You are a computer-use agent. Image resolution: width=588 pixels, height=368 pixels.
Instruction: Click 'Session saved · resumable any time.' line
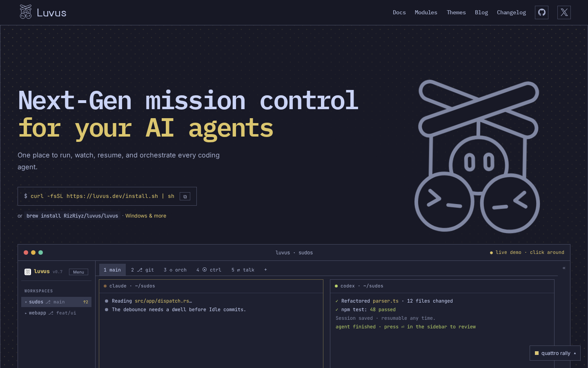tap(385, 318)
